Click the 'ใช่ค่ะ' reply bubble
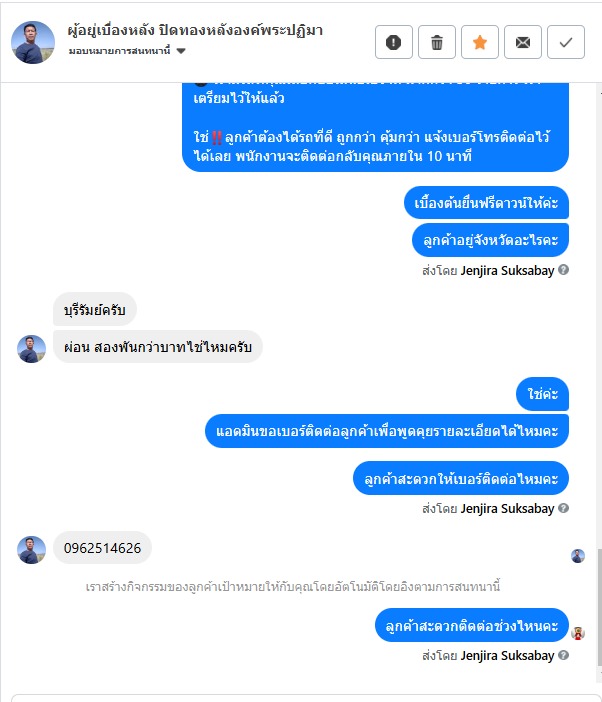This screenshot has width=602, height=702. (x=542, y=394)
